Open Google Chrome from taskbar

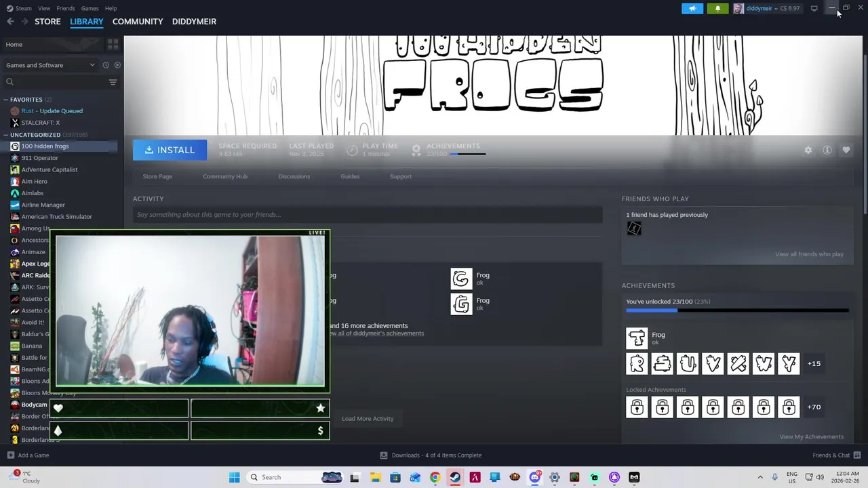[x=435, y=477]
